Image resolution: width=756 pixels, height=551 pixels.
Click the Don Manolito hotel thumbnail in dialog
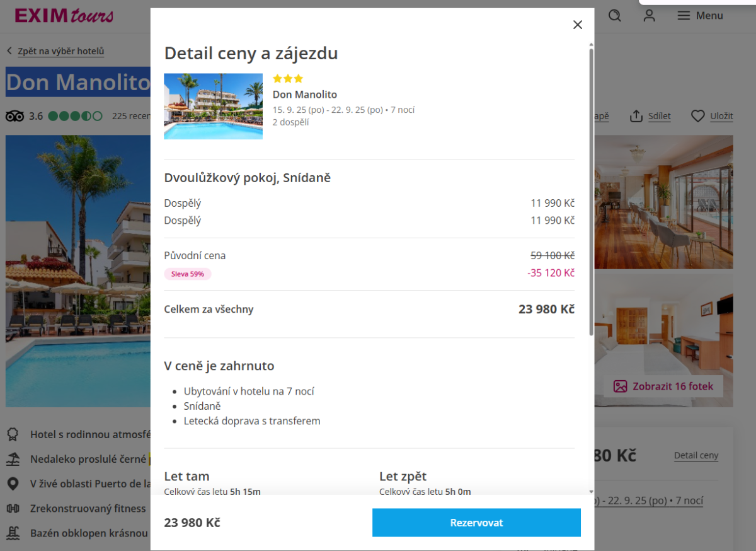[213, 106]
